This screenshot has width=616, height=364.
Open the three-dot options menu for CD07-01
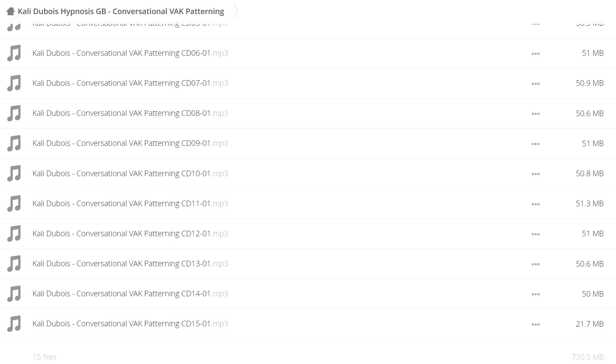point(535,84)
